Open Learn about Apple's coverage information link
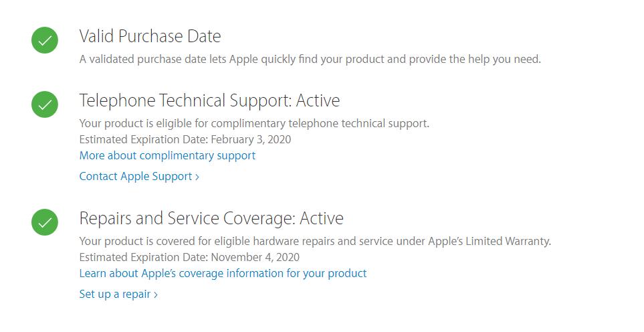644x332 pixels. (x=223, y=274)
